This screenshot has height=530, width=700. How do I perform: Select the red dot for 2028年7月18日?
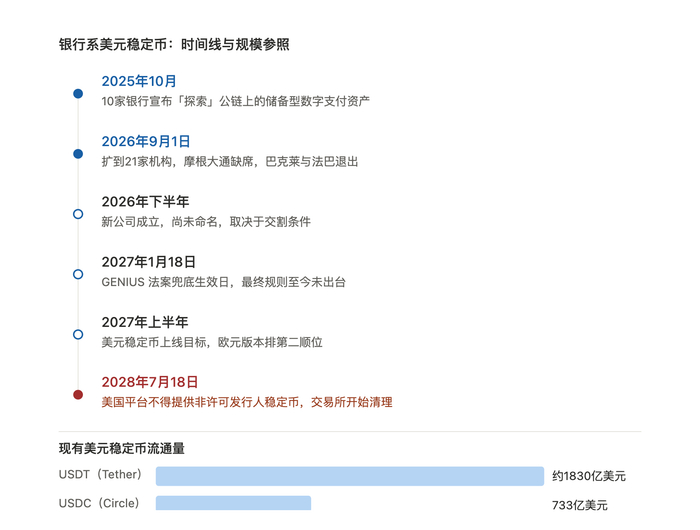point(78,395)
